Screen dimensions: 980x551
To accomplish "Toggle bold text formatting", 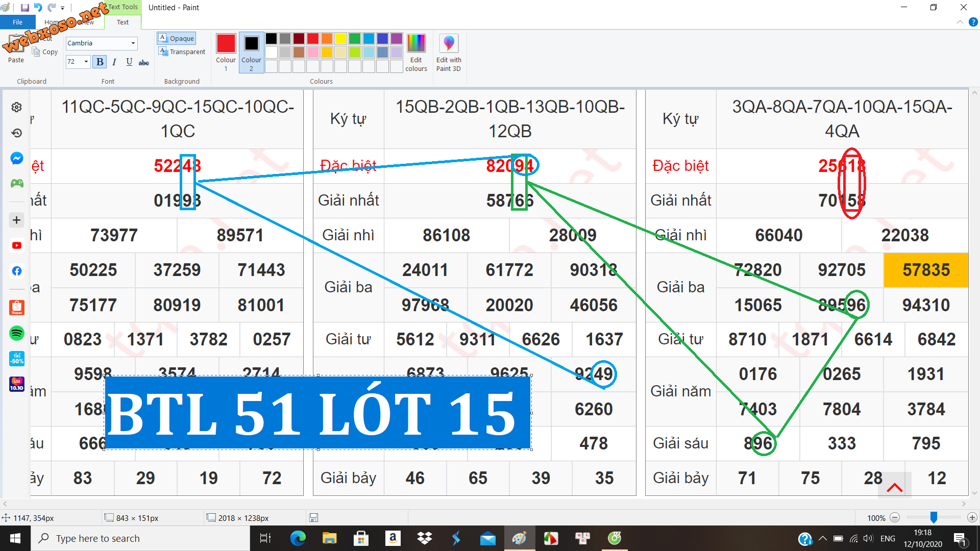I will tap(100, 62).
